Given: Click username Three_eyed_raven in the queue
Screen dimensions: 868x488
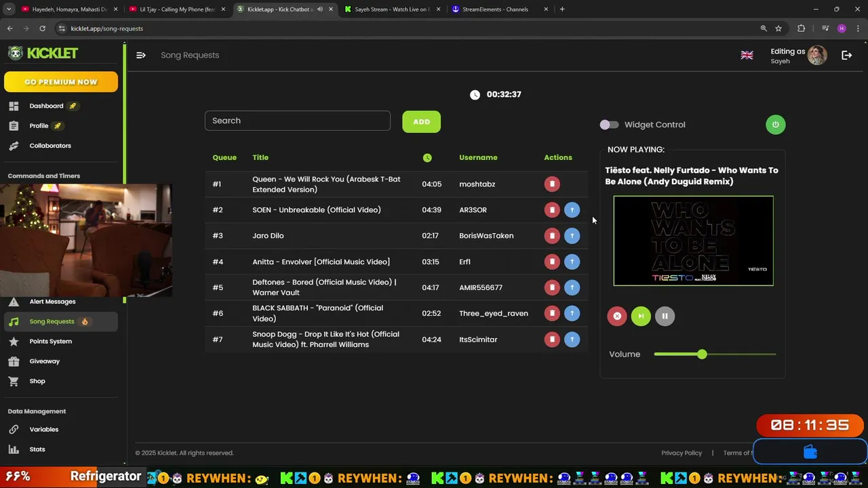Looking at the screenshot, I should tap(494, 313).
